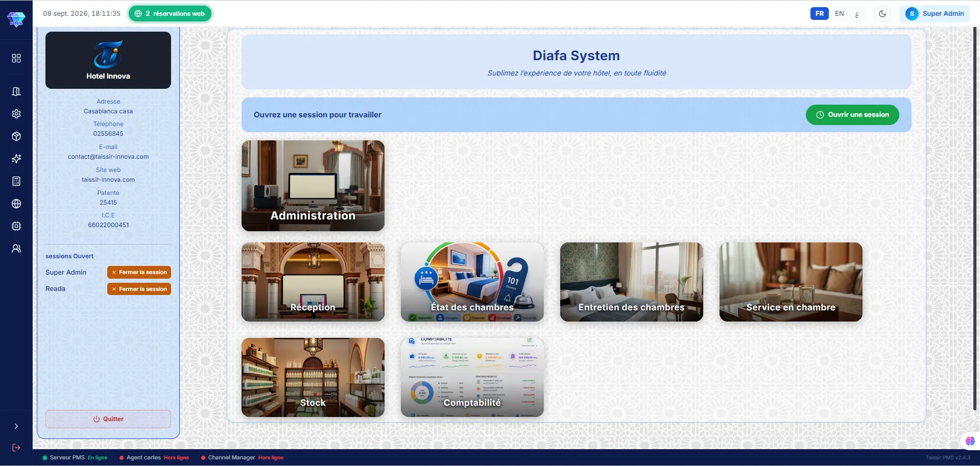
Task: Click the Diafa System title
Action: click(x=576, y=56)
